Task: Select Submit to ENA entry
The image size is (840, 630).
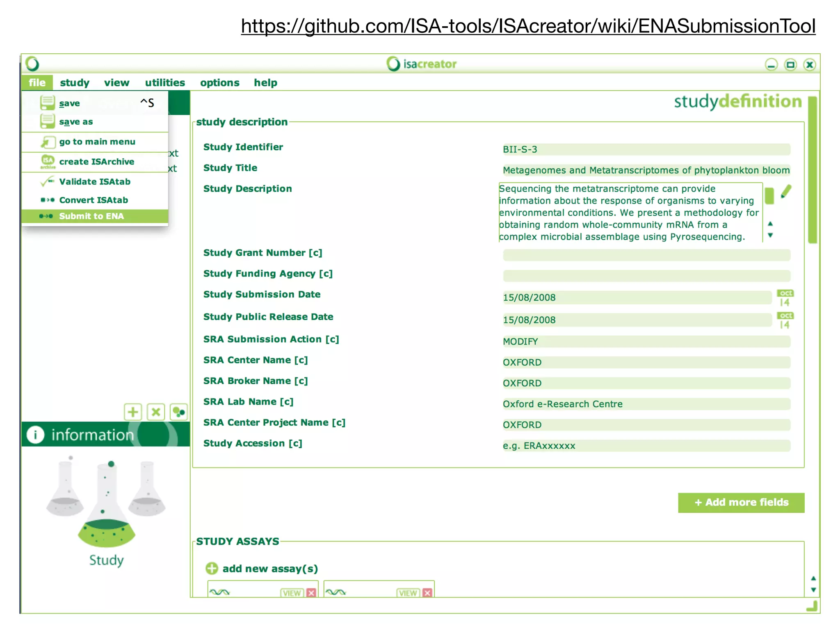Action: coord(95,216)
